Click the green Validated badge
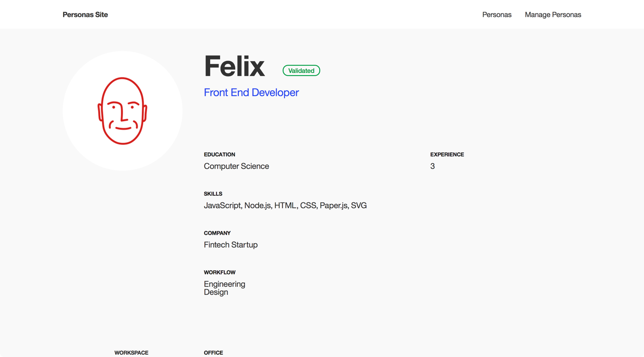 tap(301, 71)
